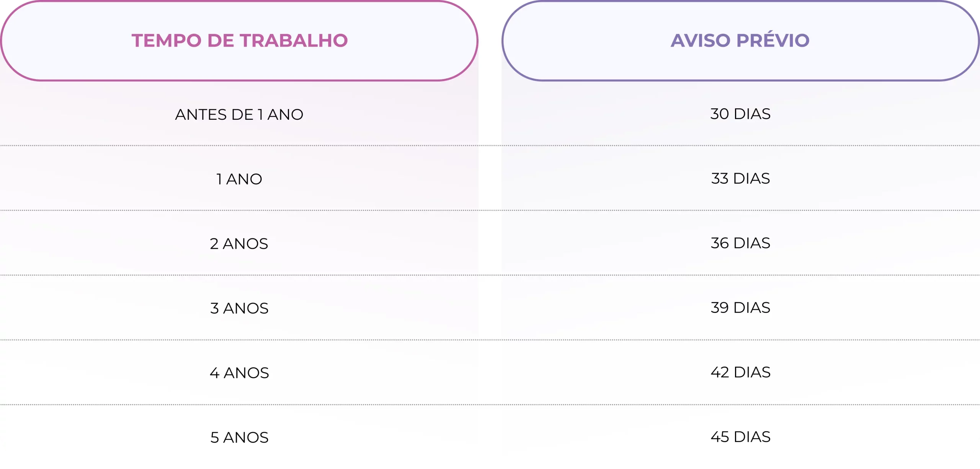980x469 pixels.
Task: Click the 2 ANOS row label
Action: click(239, 244)
